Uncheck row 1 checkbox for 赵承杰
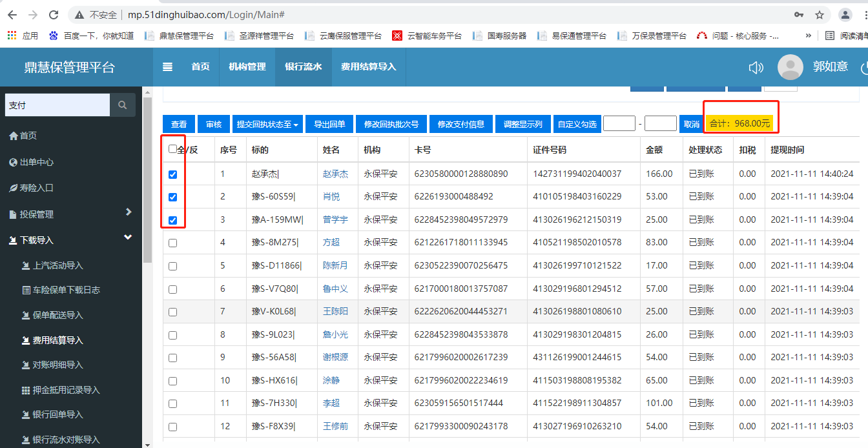 tap(172, 174)
